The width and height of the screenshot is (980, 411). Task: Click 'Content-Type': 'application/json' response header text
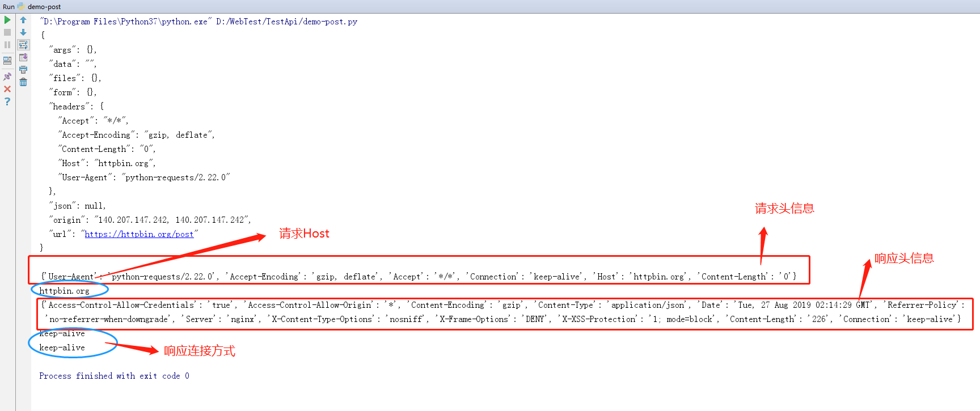pos(611,305)
